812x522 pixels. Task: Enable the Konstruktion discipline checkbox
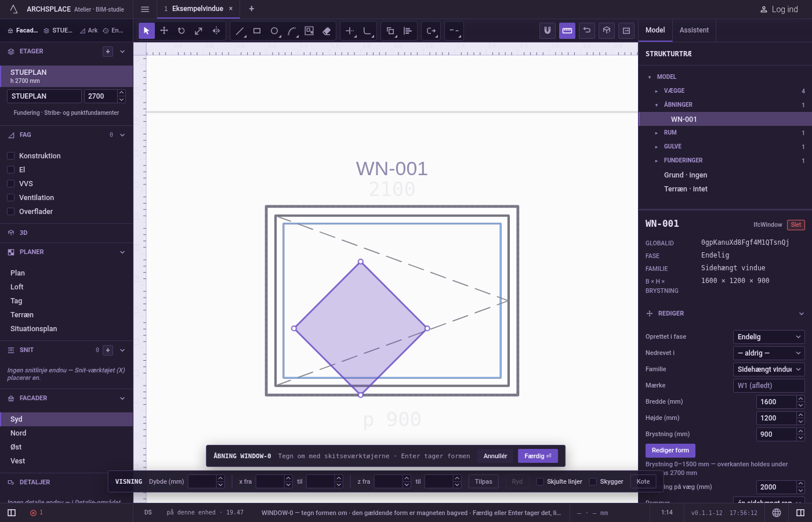(10, 156)
